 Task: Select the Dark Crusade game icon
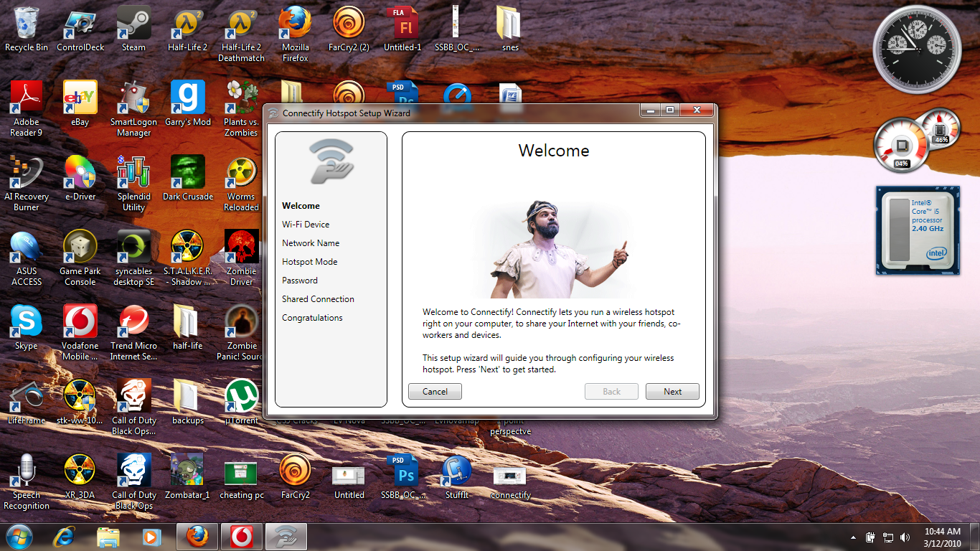(188, 179)
